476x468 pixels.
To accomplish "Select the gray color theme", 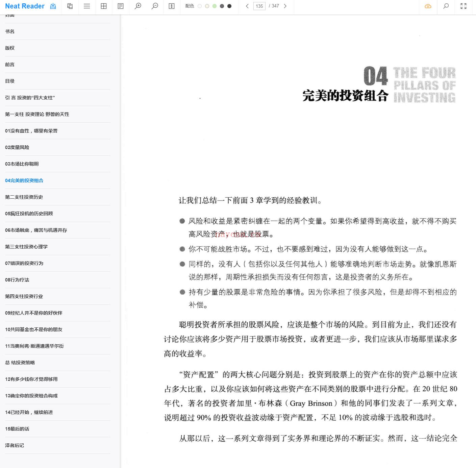I will pyautogui.click(x=222, y=6).
